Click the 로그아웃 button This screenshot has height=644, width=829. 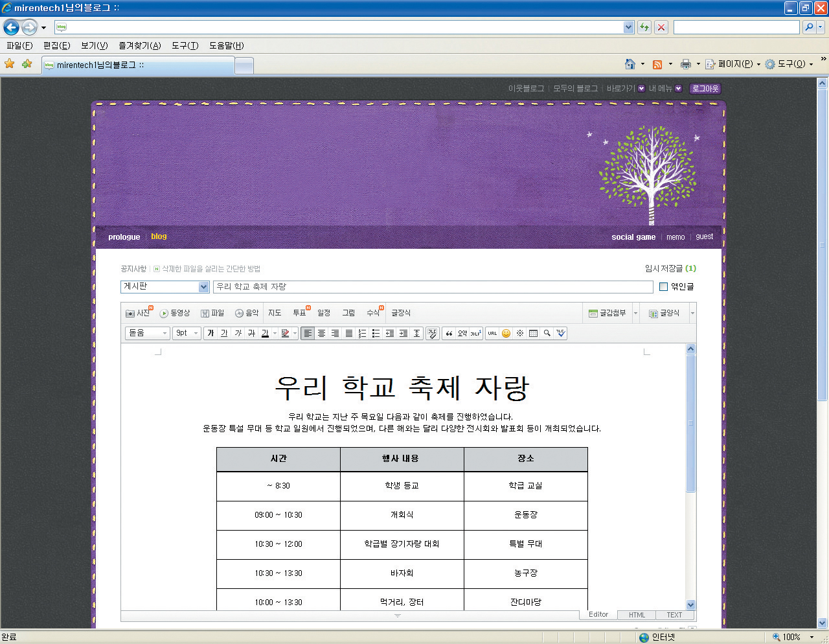(705, 89)
